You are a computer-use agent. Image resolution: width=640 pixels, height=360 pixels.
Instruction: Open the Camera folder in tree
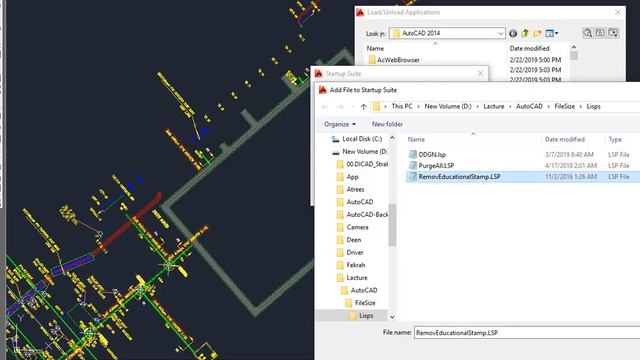pyautogui.click(x=352, y=227)
